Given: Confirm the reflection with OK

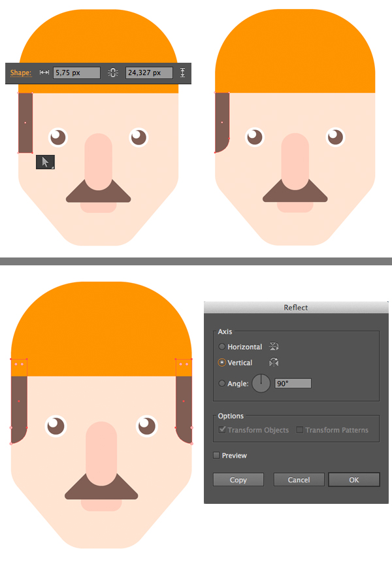Looking at the screenshot, I should click(x=353, y=480).
